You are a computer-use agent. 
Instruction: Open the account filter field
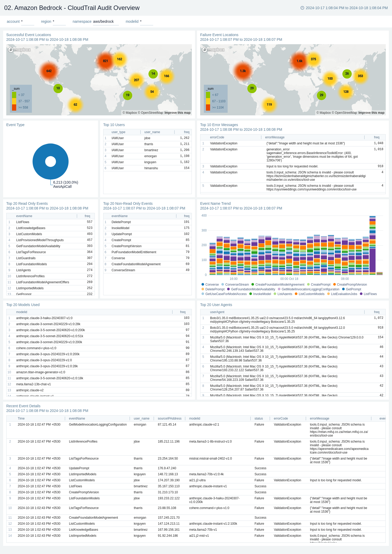click(27, 22)
